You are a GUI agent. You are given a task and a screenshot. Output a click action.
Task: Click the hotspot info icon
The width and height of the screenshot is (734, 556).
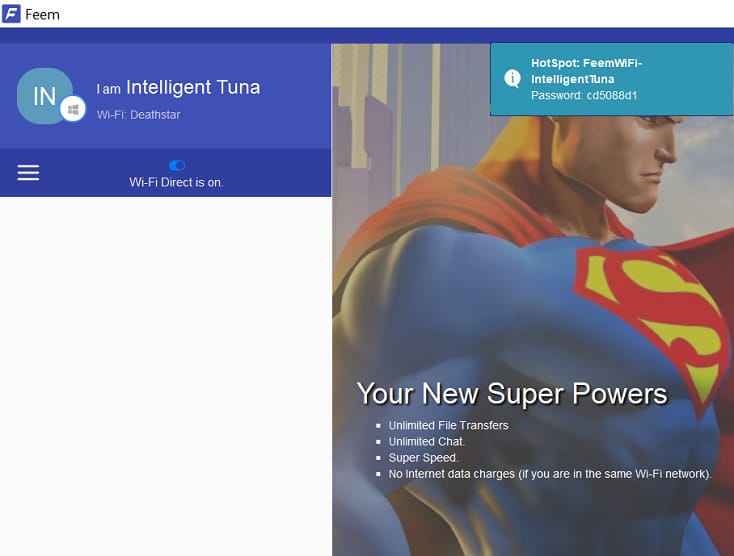512,79
